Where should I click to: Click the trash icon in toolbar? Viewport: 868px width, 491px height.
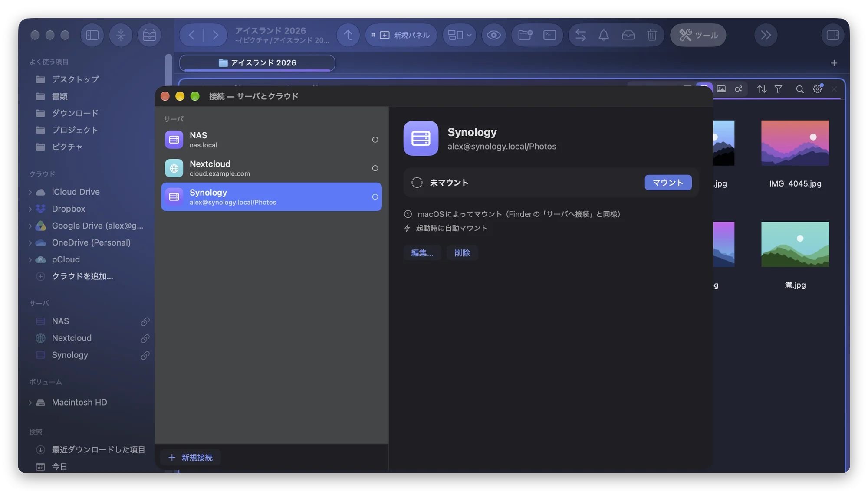(652, 35)
